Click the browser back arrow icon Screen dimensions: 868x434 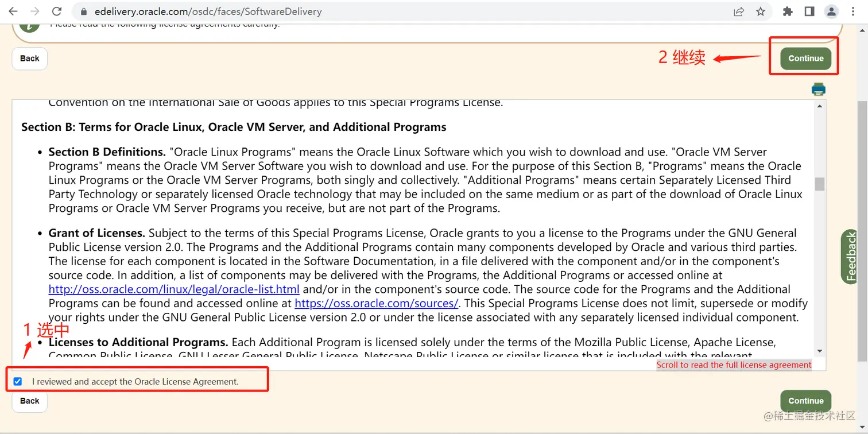(13, 11)
